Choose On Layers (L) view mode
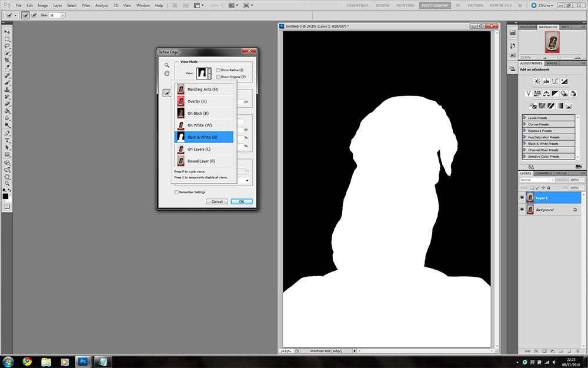The image size is (588, 368). point(204,149)
